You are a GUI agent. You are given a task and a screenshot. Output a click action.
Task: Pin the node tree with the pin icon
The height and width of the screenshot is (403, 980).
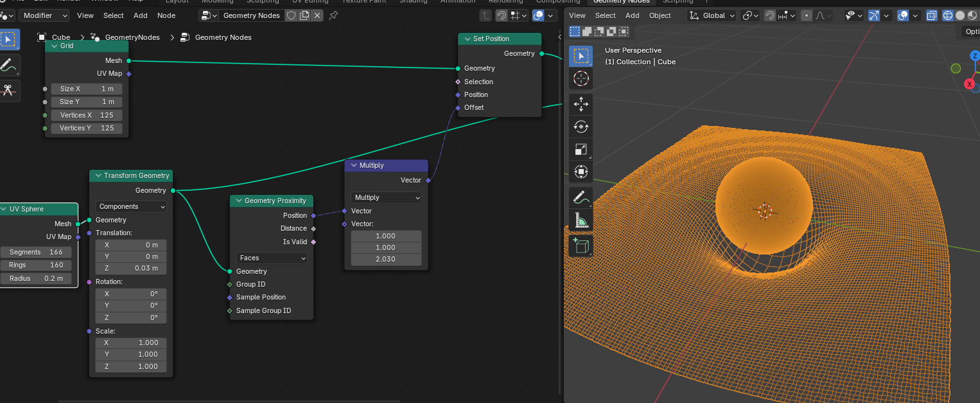coord(333,15)
